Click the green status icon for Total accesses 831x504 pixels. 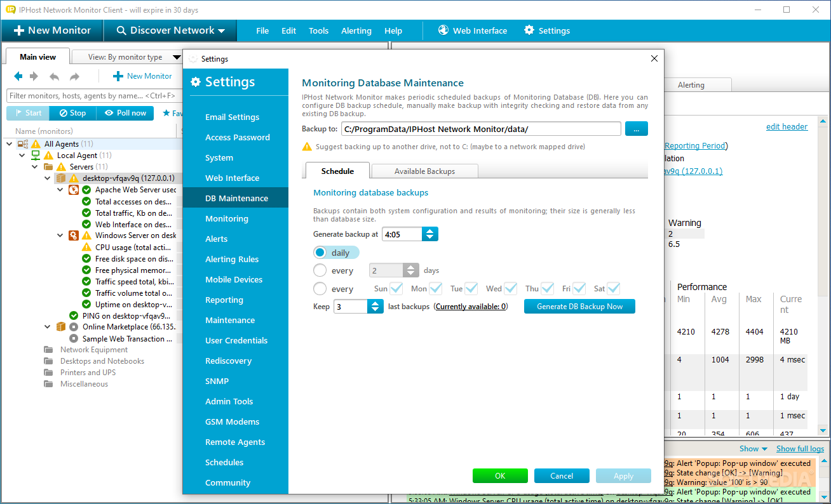click(x=86, y=201)
